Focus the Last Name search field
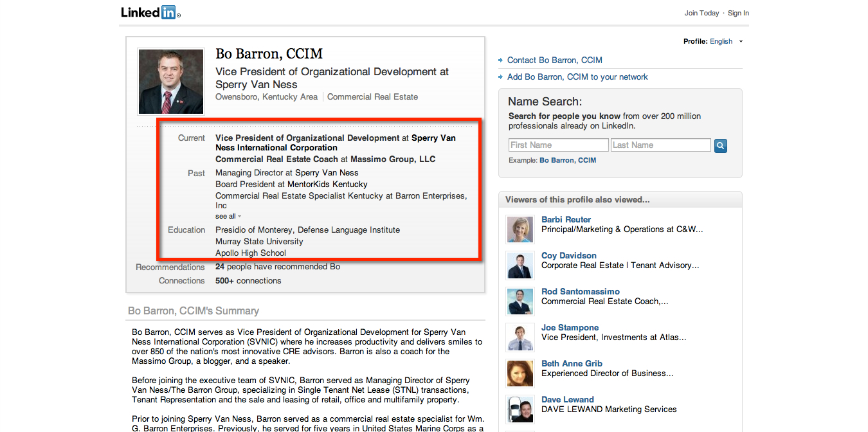 661,145
